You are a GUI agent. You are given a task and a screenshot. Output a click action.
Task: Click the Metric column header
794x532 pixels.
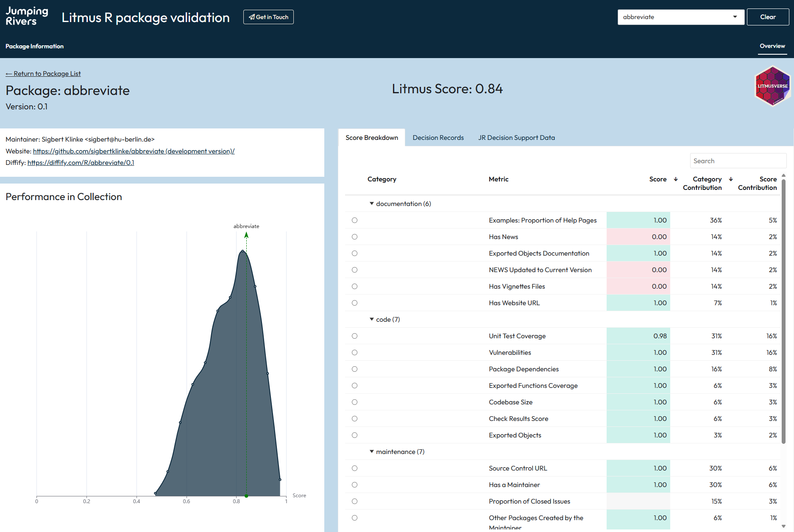(x=499, y=179)
